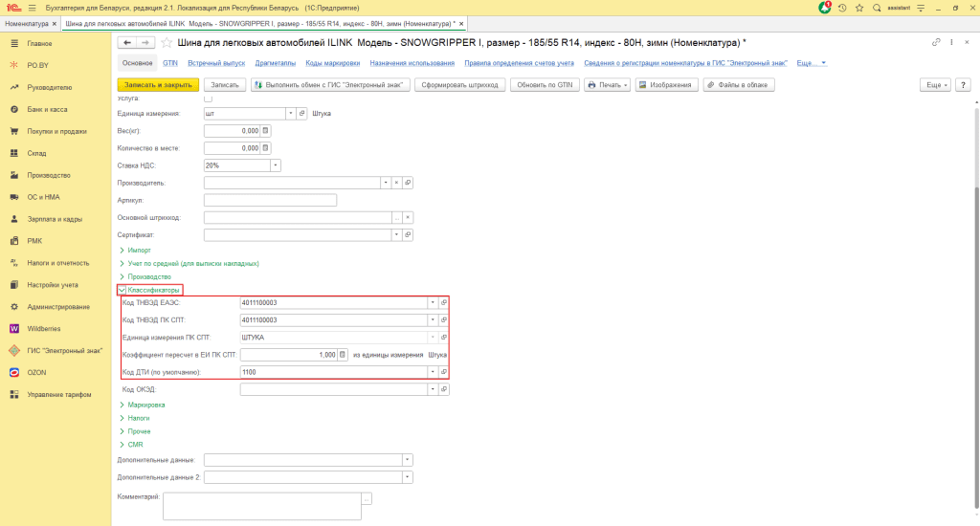Open notifications bell icon in title bar

coord(825,8)
